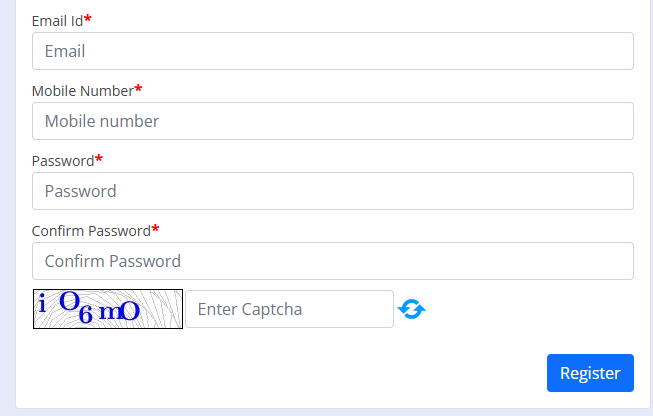Screen dimensions: 653x416
Task: Click the Mobile Number label
Action: tap(82, 90)
